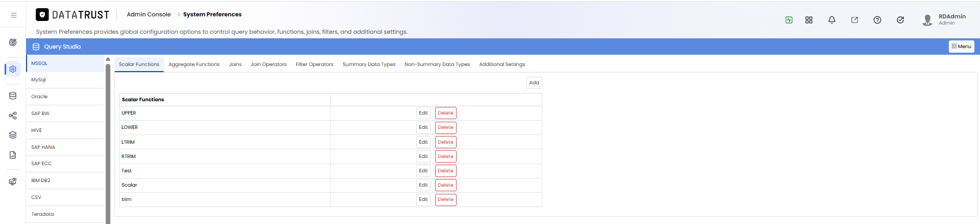Edit the Scalar function row

423,185
